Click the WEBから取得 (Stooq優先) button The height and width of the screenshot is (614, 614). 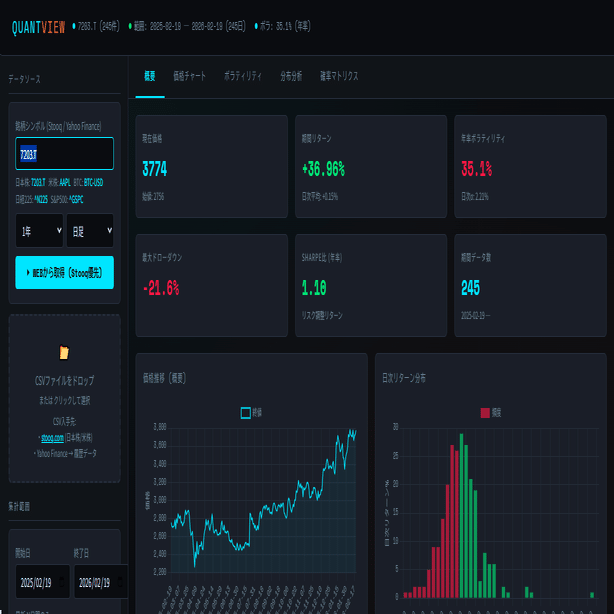coord(65,273)
